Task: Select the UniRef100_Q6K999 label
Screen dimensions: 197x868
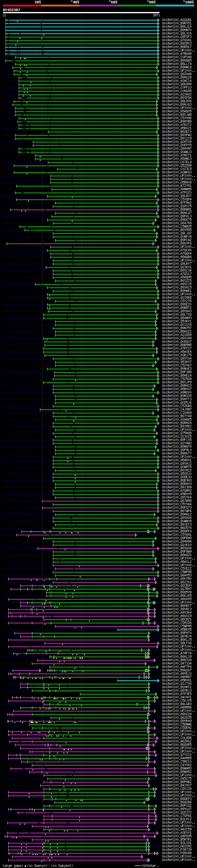Action: point(177,84)
